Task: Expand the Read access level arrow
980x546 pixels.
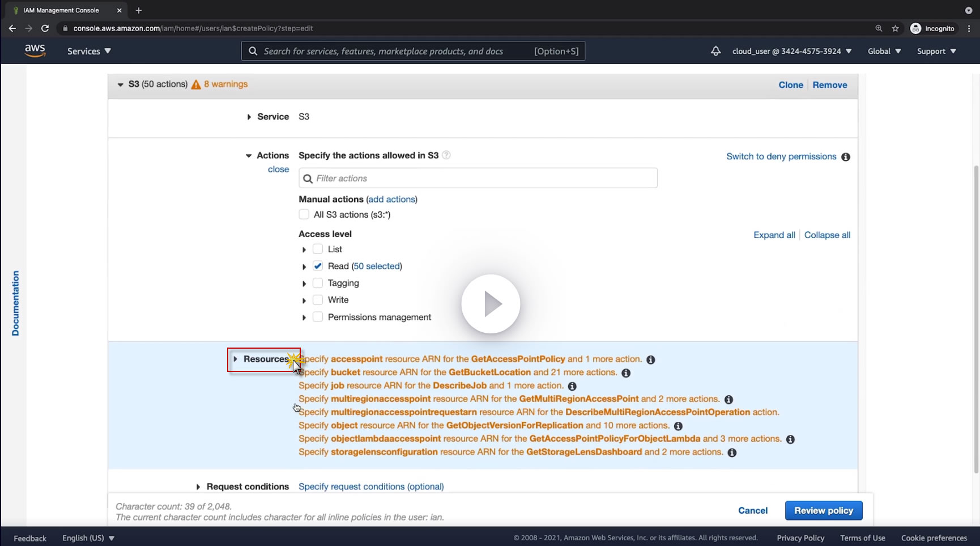Action: pyautogui.click(x=304, y=266)
